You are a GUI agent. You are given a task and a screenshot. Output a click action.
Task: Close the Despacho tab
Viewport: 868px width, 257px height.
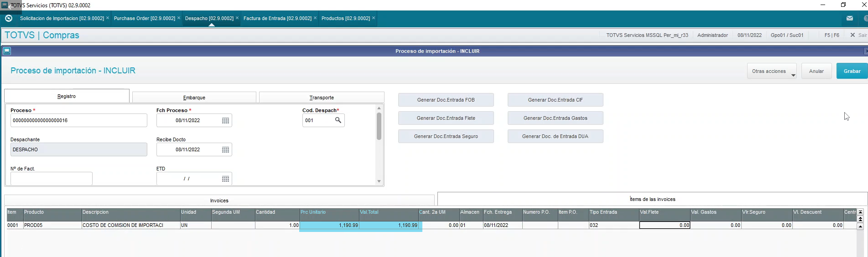pos(237,18)
